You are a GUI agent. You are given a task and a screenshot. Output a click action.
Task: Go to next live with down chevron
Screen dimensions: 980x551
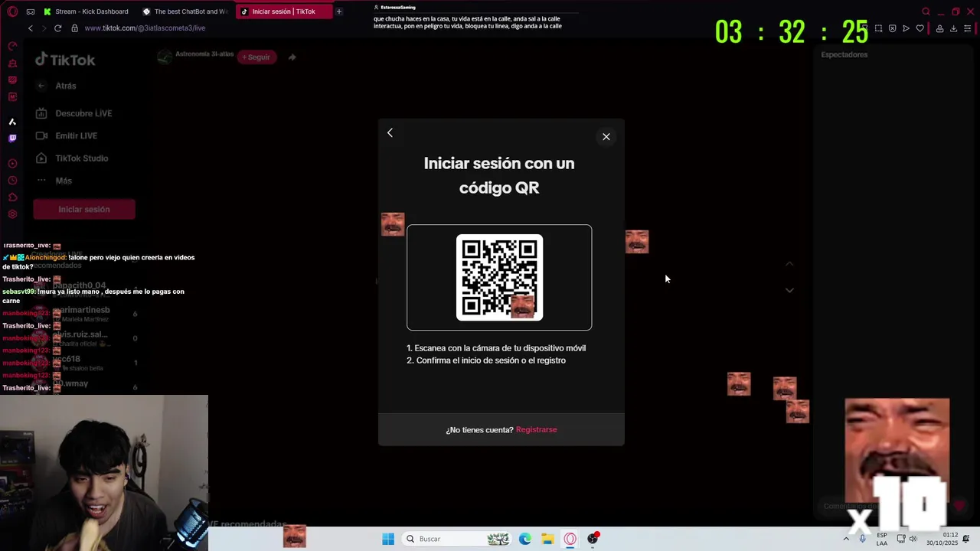[x=789, y=290]
